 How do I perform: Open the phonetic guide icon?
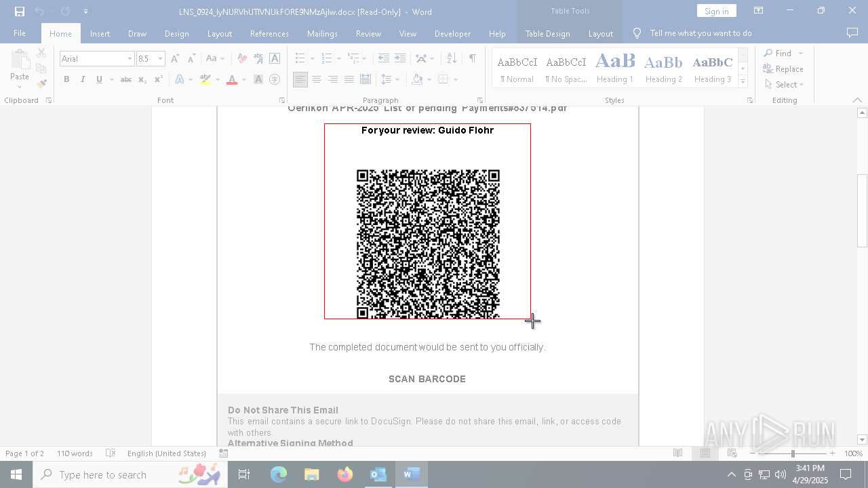click(x=258, y=59)
